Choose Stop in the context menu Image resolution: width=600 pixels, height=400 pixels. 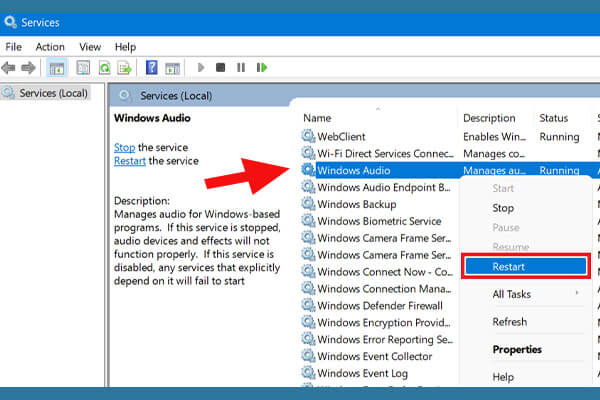(503, 208)
